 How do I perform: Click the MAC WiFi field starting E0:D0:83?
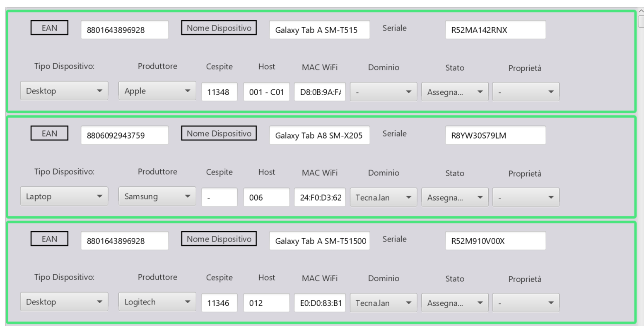click(x=320, y=303)
